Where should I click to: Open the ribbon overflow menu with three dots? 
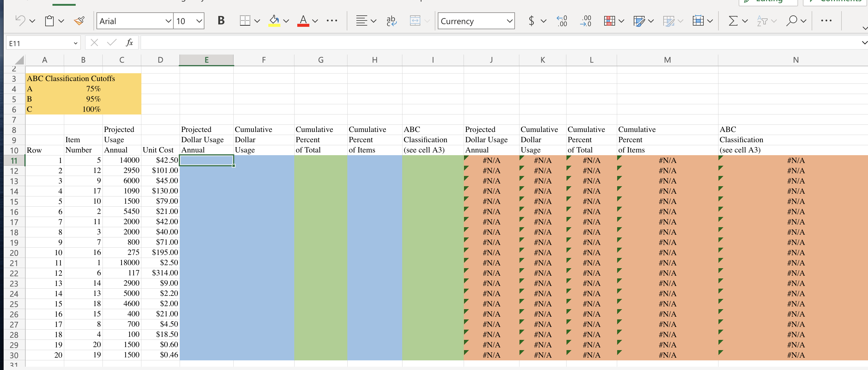[x=827, y=21]
